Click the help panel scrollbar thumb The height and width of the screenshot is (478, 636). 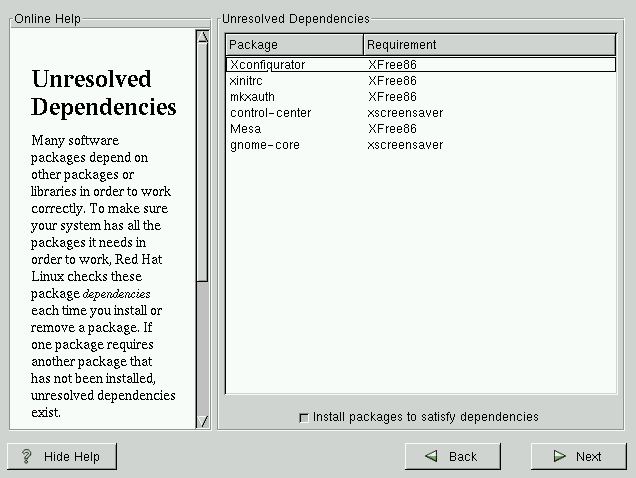202,160
